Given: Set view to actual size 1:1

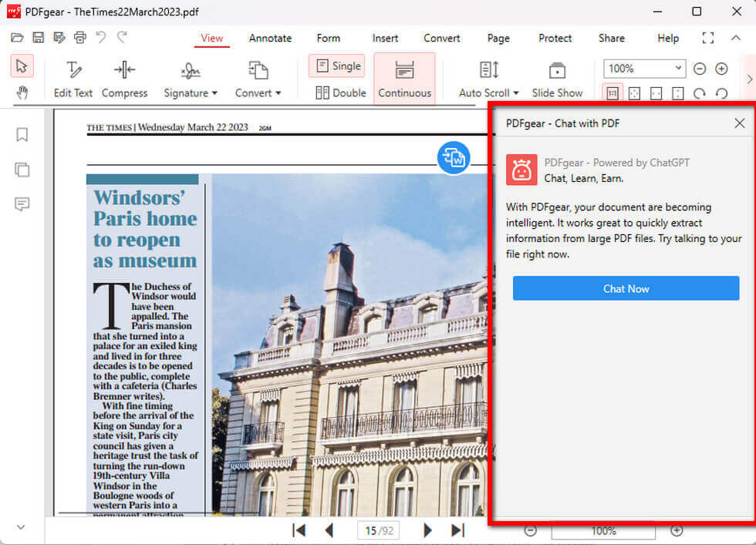Looking at the screenshot, I should click(613, 93).
